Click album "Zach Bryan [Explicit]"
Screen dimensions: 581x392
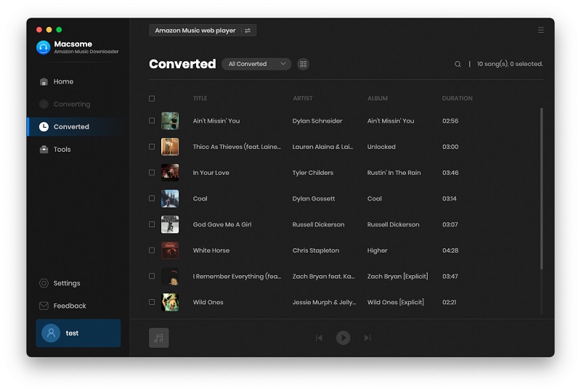coord(397,276)
